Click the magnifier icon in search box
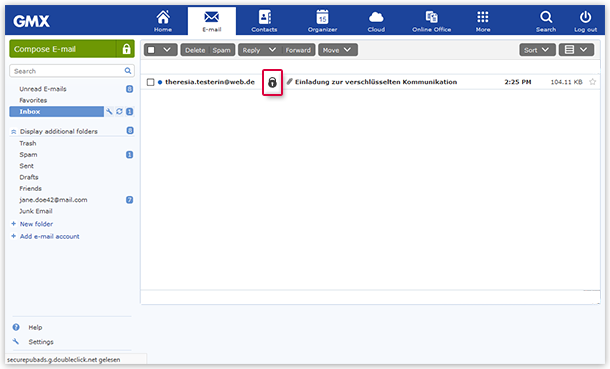 click(128, 71)
